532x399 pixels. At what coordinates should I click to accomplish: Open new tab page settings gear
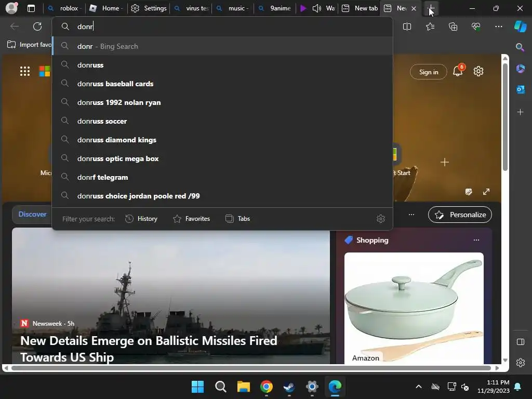[478, 71]
